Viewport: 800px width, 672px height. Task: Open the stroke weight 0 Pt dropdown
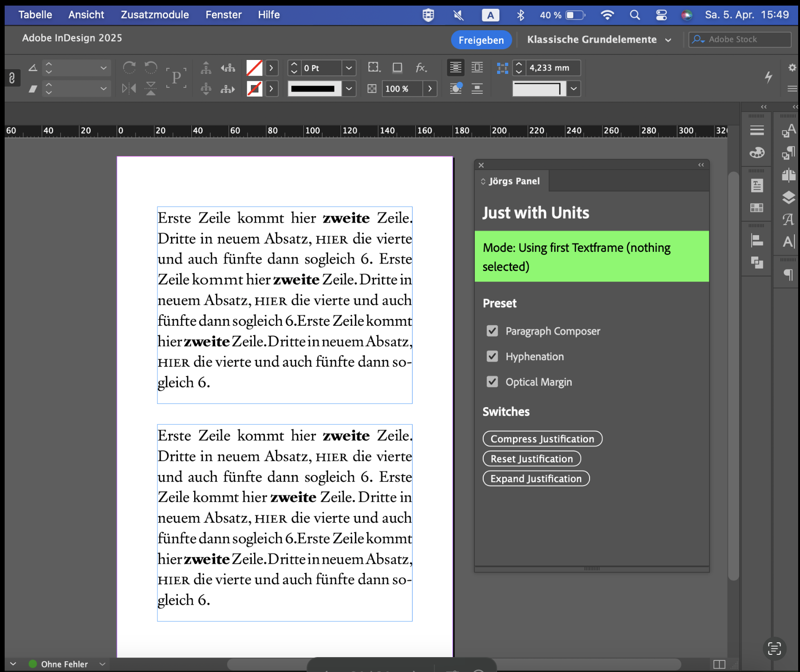(x=349, y=68)
